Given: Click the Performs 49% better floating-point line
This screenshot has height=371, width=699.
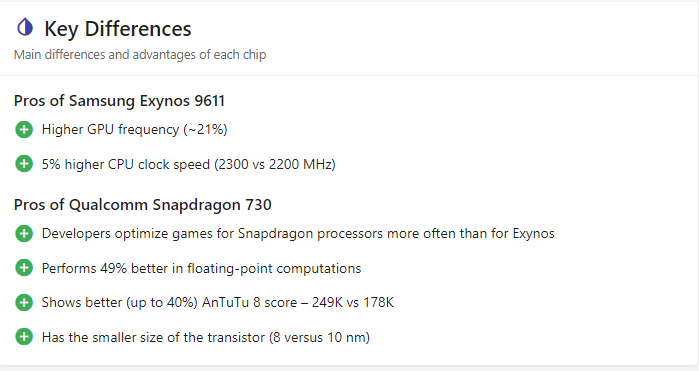Looking at the screenshot, I should coord(201,268).
